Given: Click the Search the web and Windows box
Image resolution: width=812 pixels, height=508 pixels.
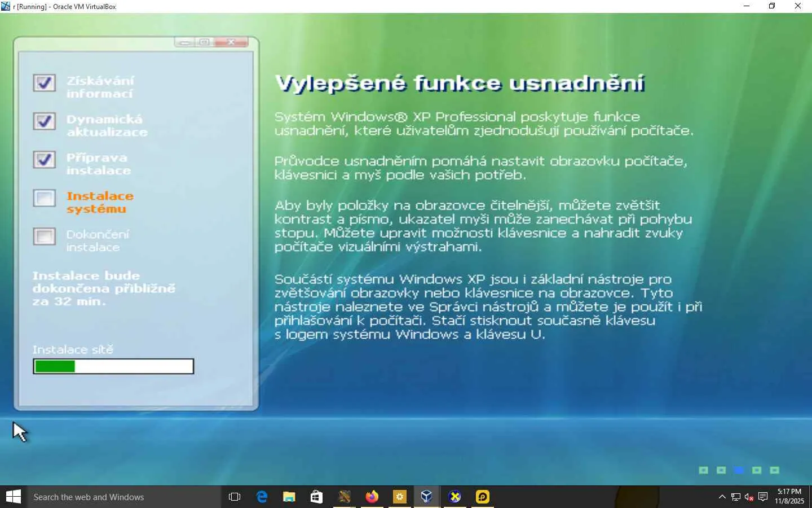Looking at the screenshot, I should coord(123,497).
